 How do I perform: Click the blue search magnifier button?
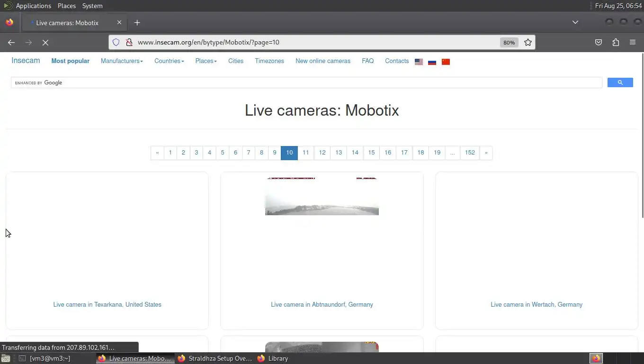(x=620, y=82)
